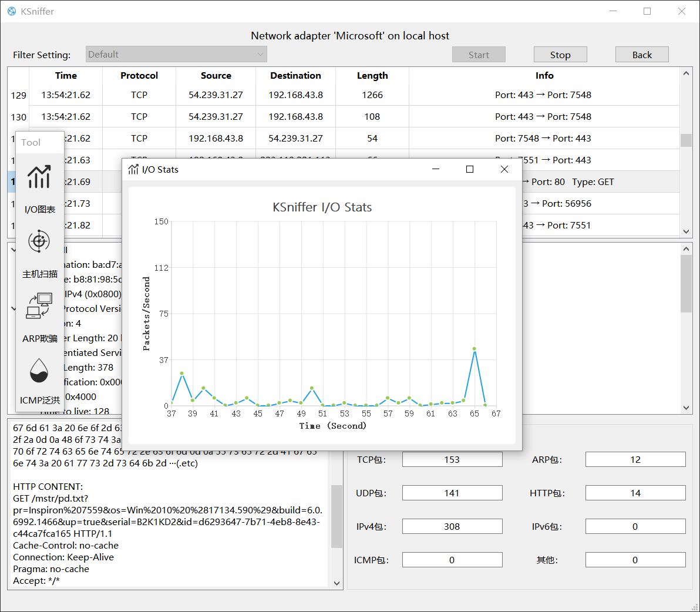Go Back to adapter selection
700x612 pixels.
click(x=642, y=55)
